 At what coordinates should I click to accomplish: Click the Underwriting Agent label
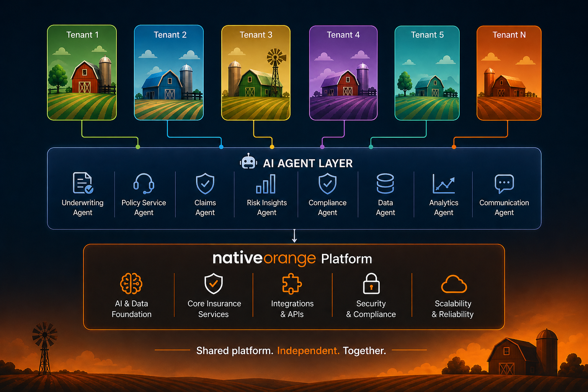point(83,207)
